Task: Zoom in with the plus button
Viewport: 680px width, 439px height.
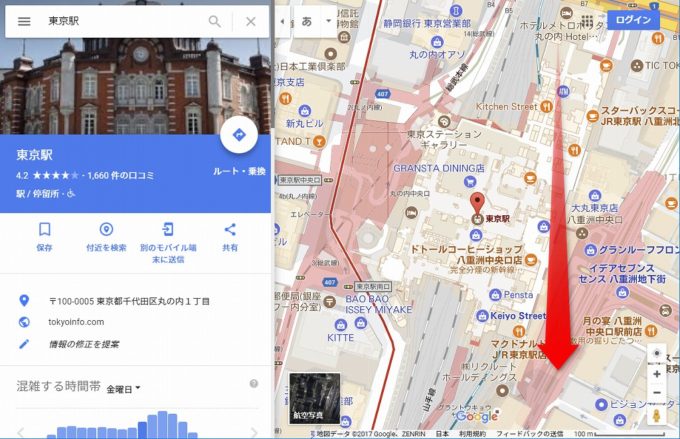Action: [656, 373]
